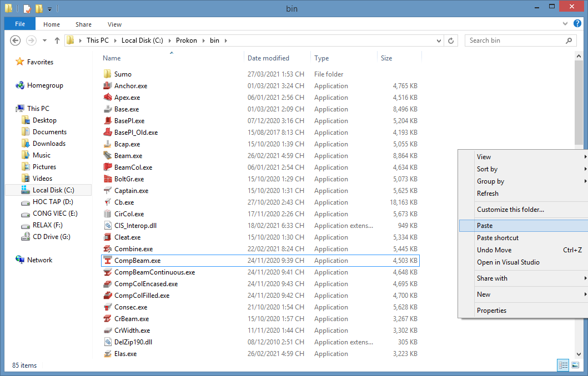Click the Refresh address bar icon
This screenshot has width=588, height=376.
pyautogui.click(x=451, y=40)
